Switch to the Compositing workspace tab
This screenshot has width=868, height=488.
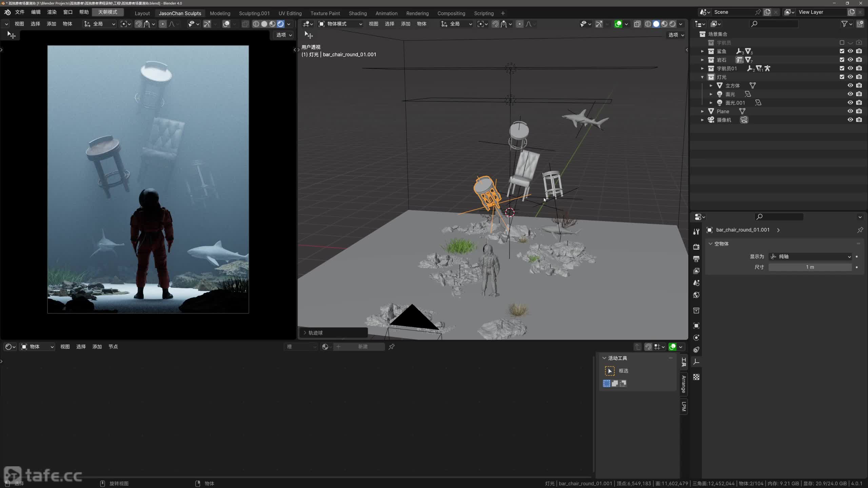(451, 13)
